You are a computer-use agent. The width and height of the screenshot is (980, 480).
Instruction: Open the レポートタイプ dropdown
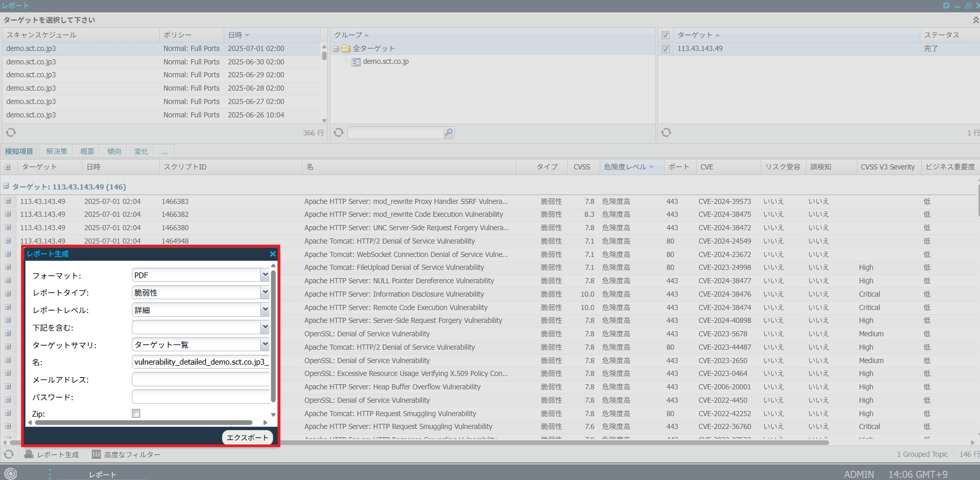265,293
